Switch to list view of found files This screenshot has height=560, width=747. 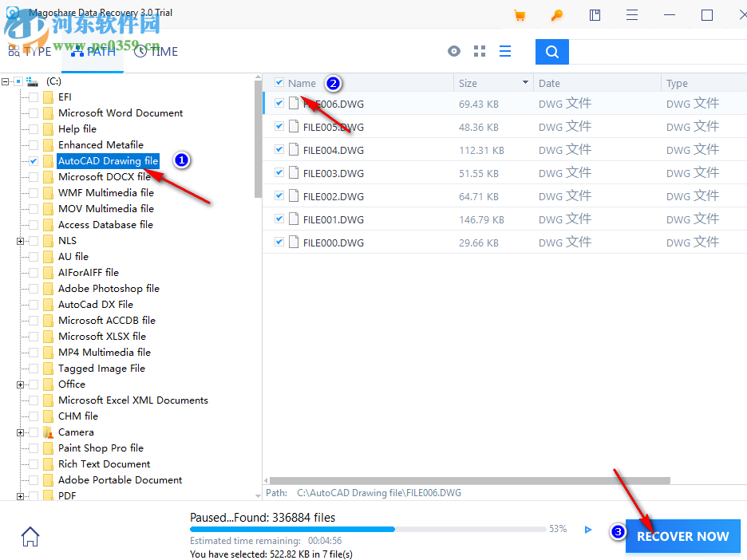[x=504, y=51]
